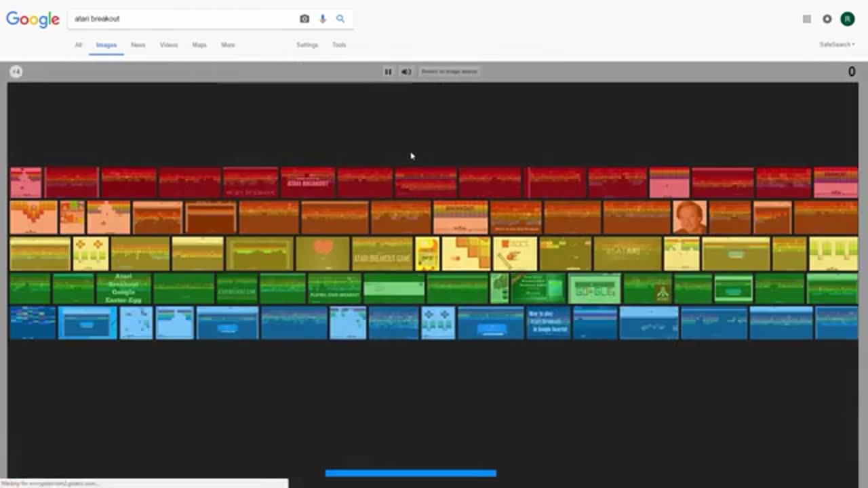
Task: Click red brick labeled Atari Breakout
Action: [308, 182]
